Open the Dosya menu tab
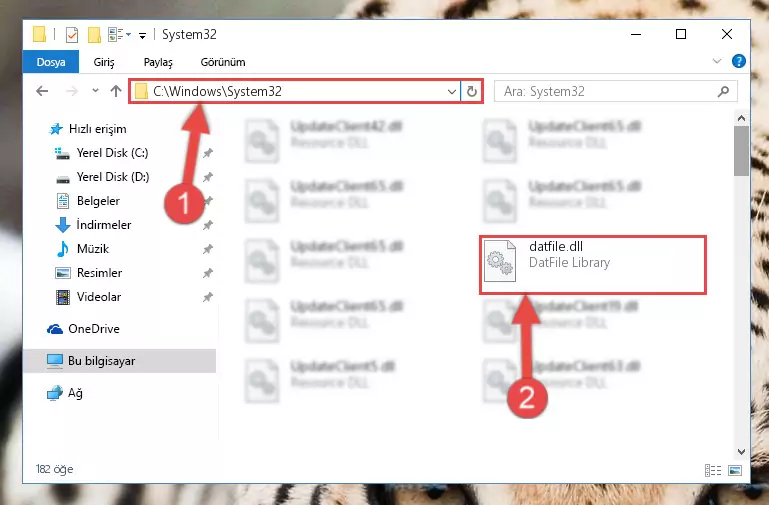The width and height of the screenshot is (769, 505). (x=51, y=62)
